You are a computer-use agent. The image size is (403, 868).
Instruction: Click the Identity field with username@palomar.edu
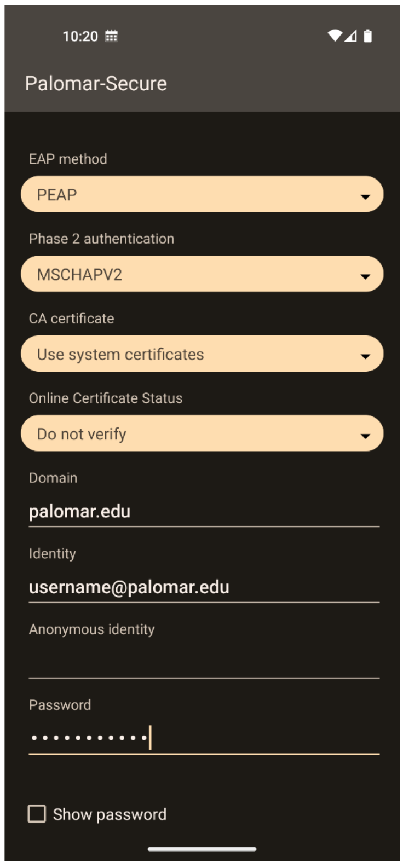tap(204, 587)
